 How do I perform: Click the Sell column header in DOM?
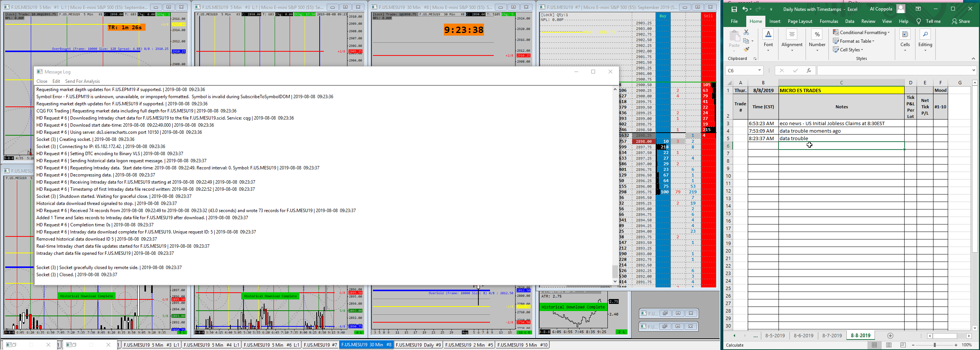point(708,16)
